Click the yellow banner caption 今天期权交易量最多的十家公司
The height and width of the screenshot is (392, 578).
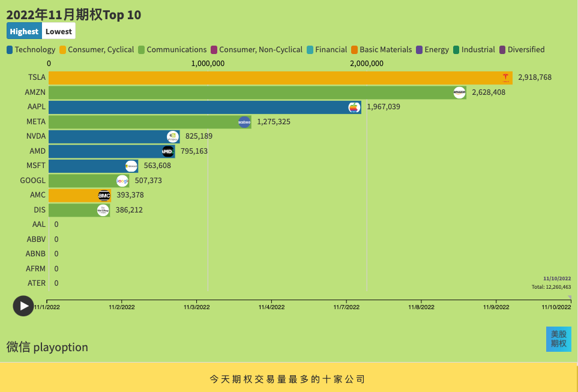click(x=287, y=379)
